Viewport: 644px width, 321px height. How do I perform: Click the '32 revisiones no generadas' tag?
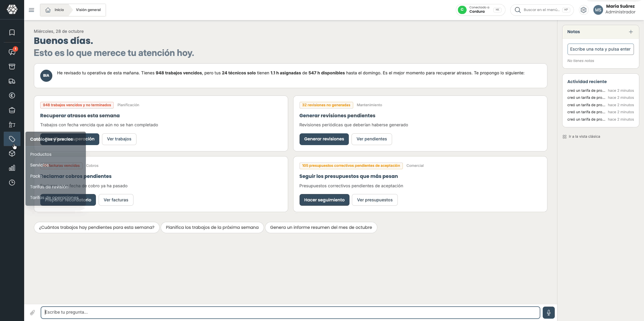pos(326,105)
